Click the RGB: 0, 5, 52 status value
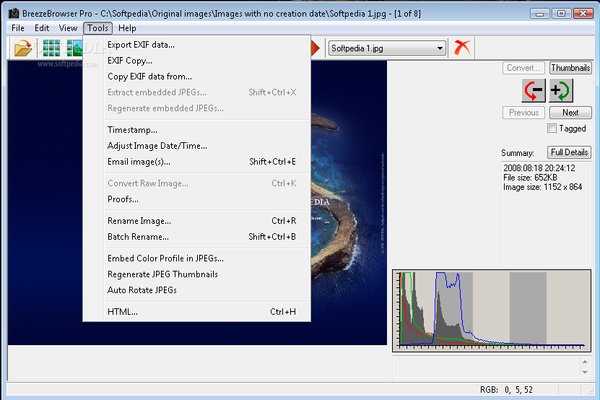Viewport: 600px width, 400px height. tap(506, 390)
